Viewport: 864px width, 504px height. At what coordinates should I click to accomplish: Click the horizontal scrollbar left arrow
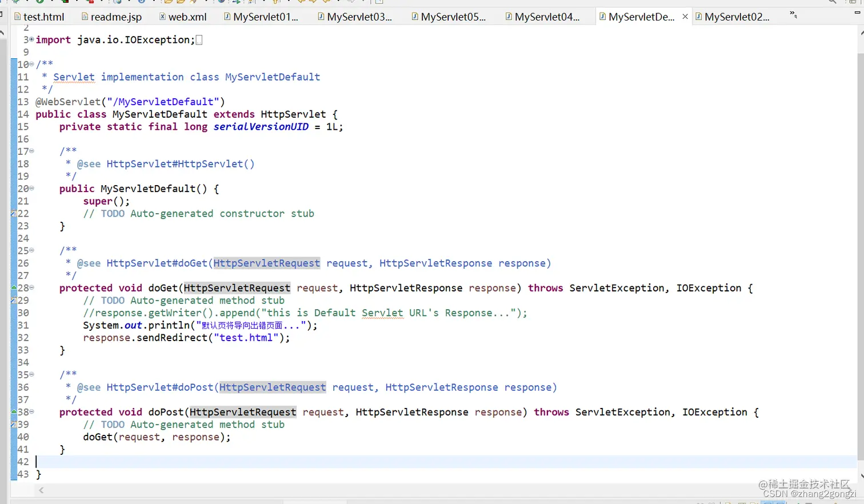pos(41,490)
